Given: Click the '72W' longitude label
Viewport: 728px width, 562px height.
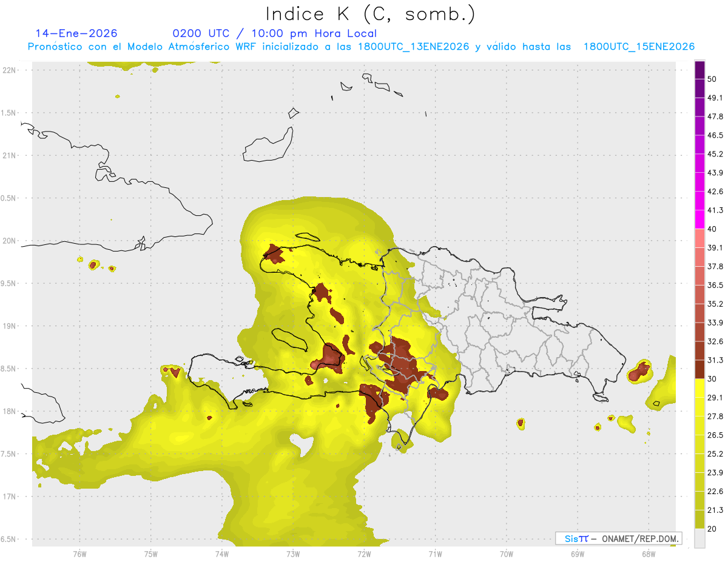Looking at the screenshot, I should (x=364, y=554).
